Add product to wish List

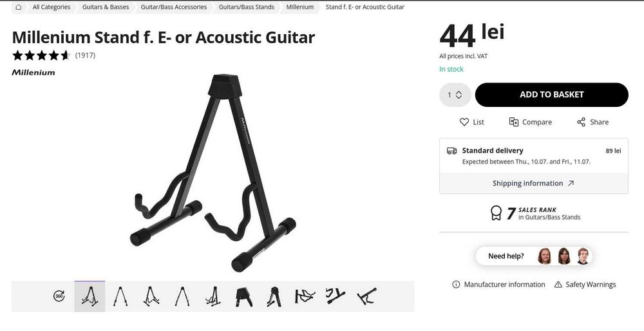(471, 122)
